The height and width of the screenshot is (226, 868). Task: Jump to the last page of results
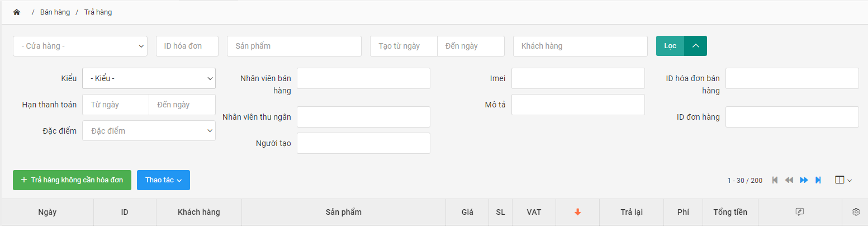point(818,180)
